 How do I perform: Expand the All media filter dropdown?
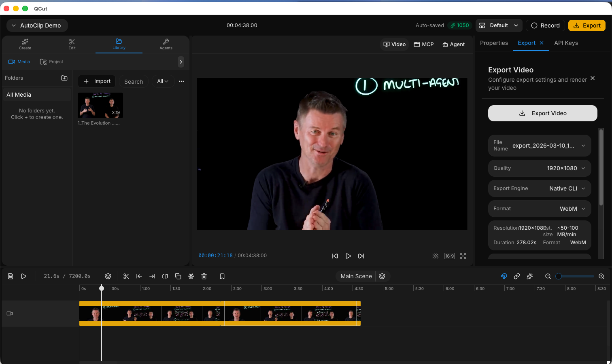163,81
